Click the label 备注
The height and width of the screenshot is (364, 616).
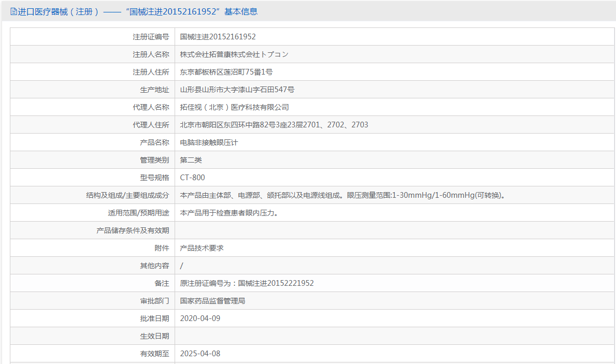[162, 283]
